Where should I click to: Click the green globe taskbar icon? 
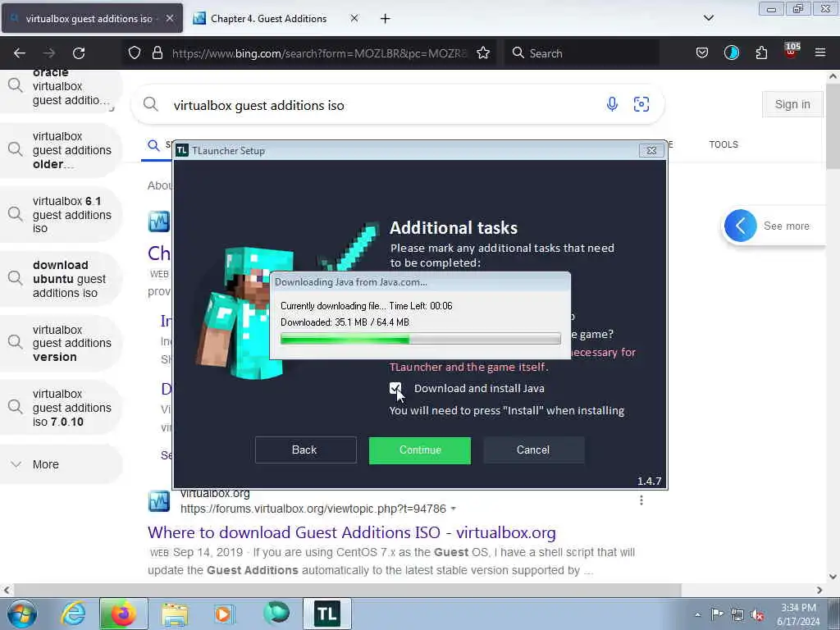[x=276, y=613]
